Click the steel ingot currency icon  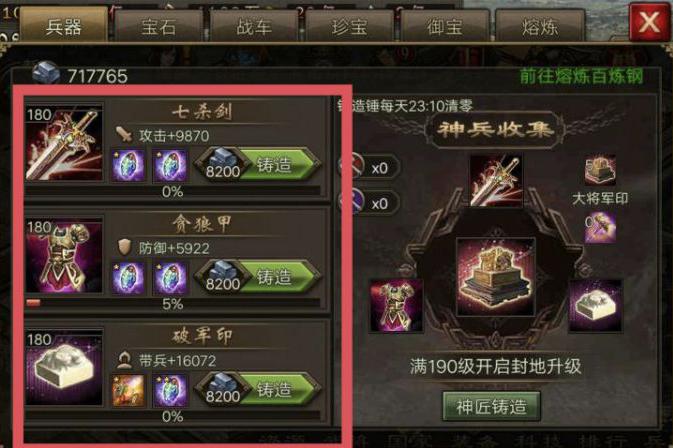[46, 73]
